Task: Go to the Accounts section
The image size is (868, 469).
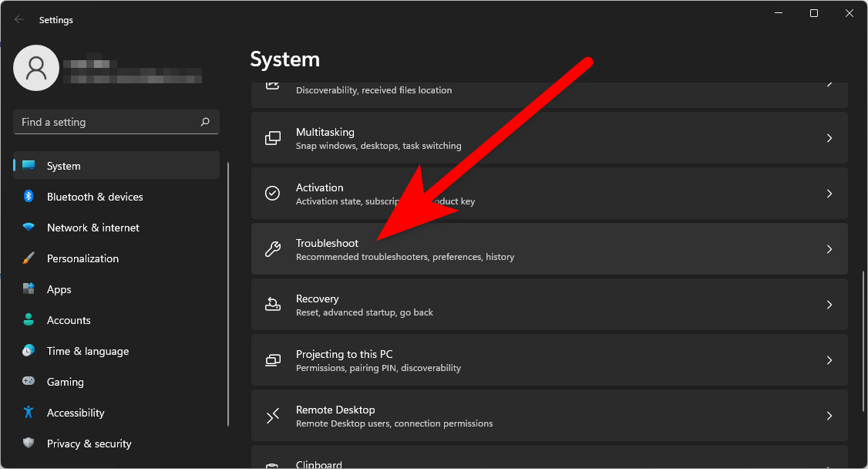Action: click(x=69, y=320)
